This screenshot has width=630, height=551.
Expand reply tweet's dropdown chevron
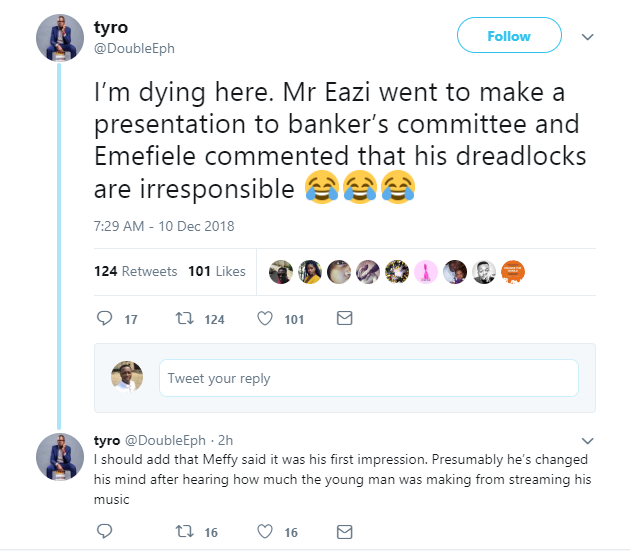coord(588,440)
